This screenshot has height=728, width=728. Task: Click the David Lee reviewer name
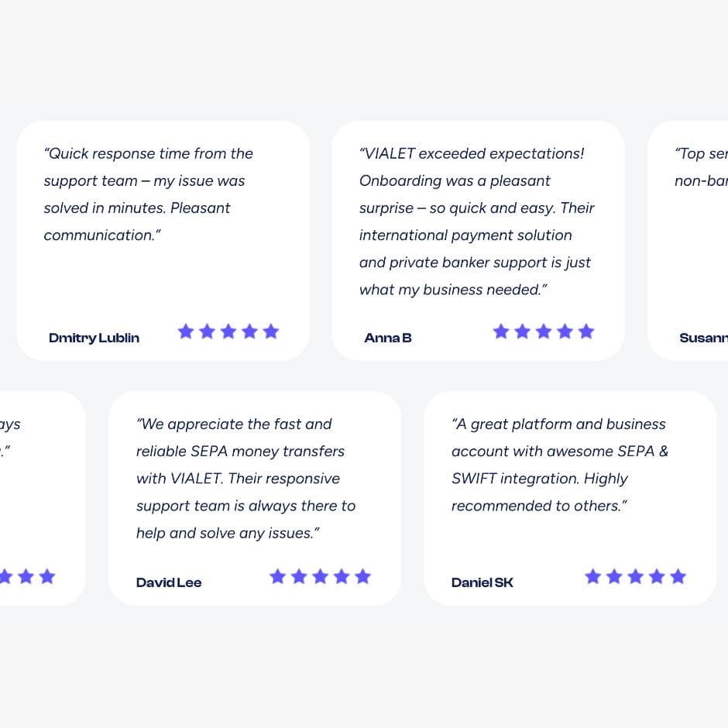click(x=169, y=582)
